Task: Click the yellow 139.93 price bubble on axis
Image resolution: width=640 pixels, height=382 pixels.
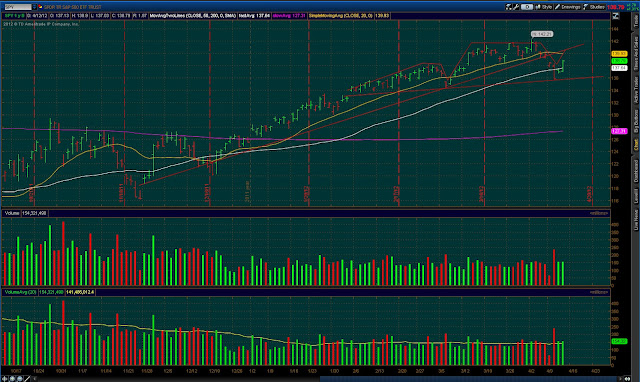Action: (619, 54)
